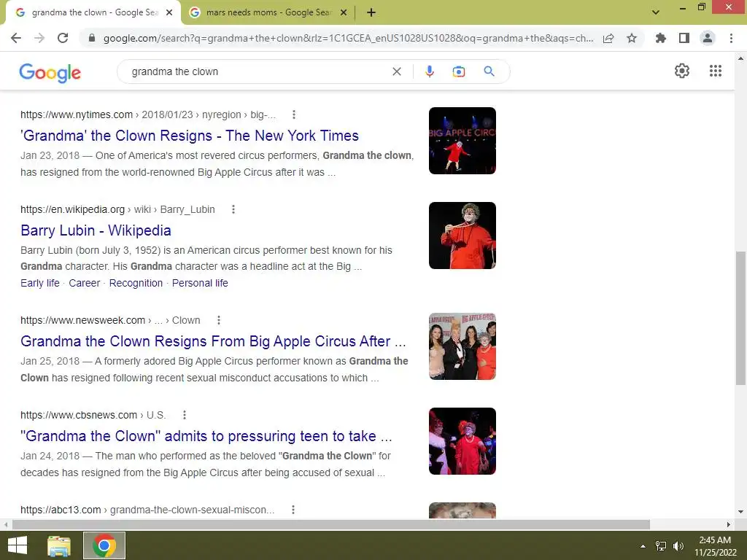Open "'Grandma' the Clown Resigns" NYT link

tap(190, 136)
